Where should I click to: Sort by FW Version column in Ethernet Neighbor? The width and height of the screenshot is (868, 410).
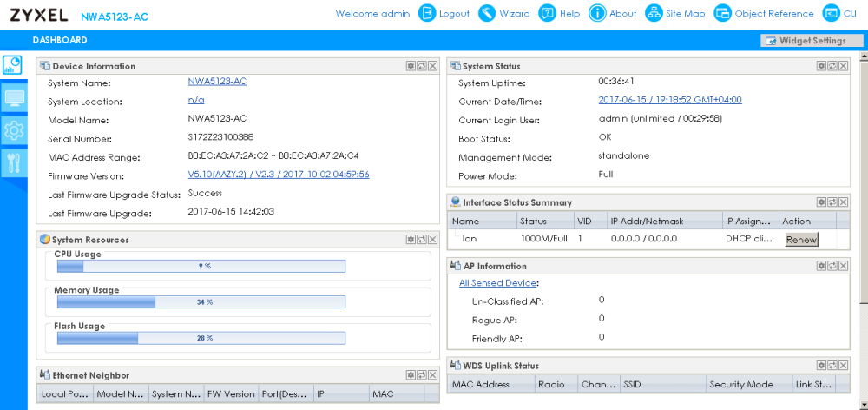coord(231,394)
